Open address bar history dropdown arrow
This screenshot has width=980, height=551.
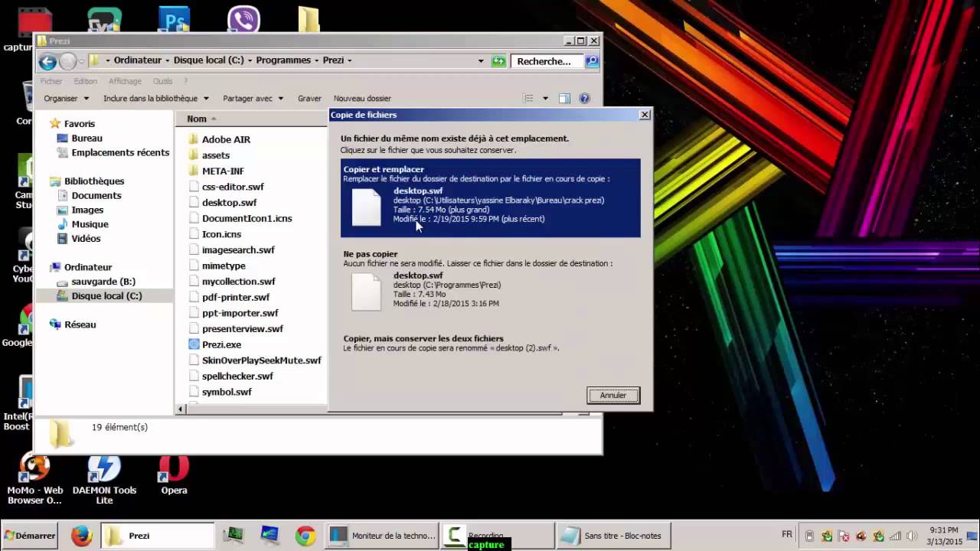[x=481, y=61]
